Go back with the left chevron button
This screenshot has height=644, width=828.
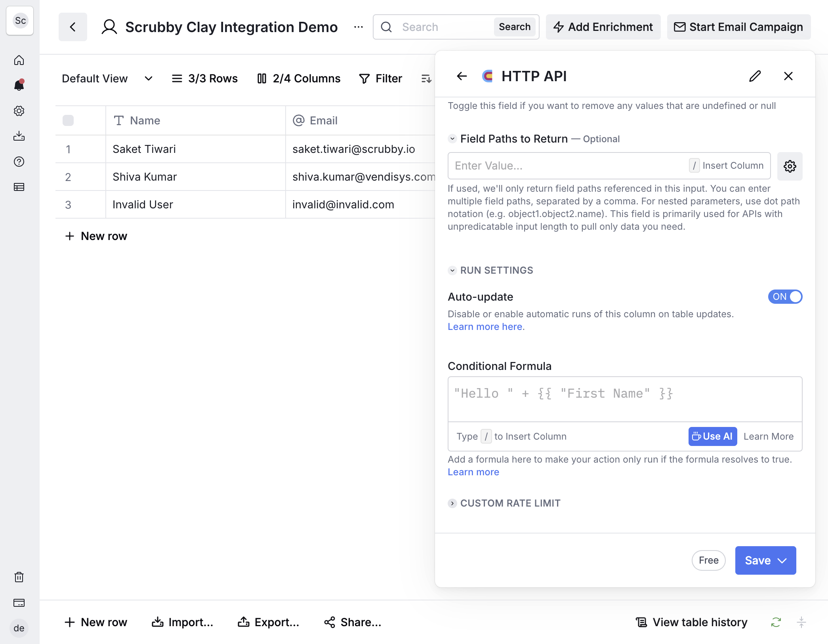click(x=73, y=27)
